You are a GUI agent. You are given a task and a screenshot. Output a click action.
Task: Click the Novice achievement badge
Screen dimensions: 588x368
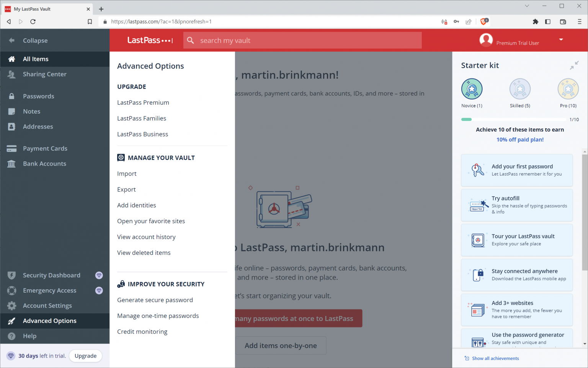pyautogui.click(x=472, y=89)
